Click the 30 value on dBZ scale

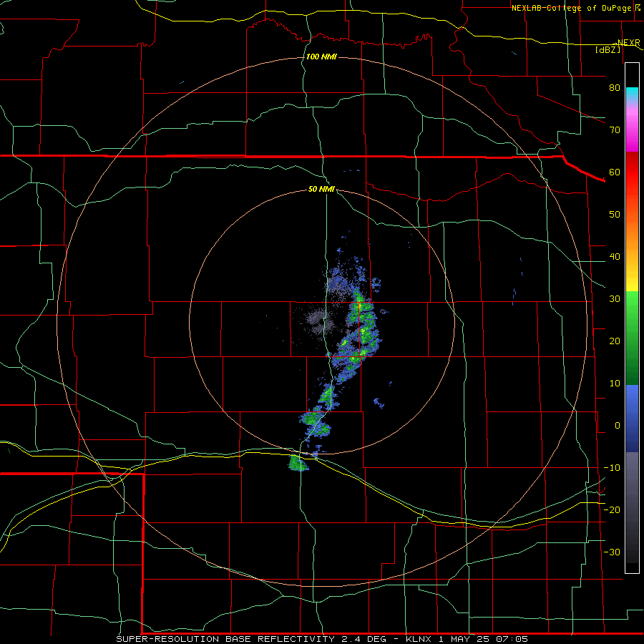click(615, 298)
